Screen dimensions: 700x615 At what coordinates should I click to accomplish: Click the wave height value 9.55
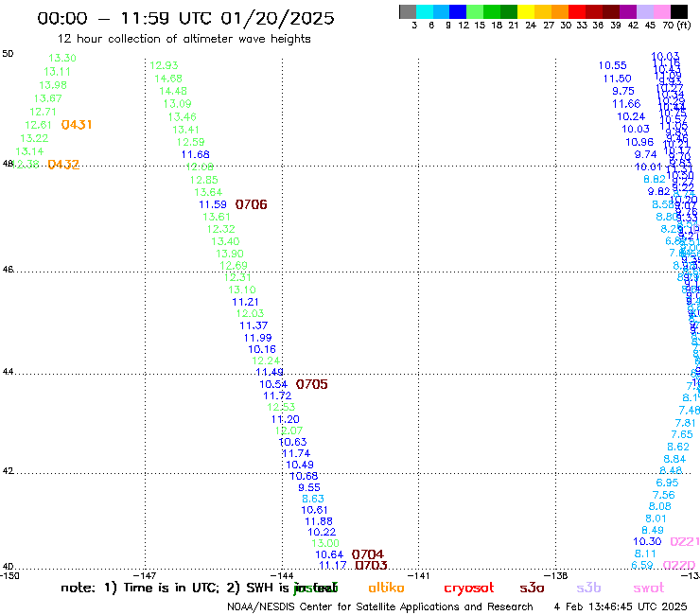coord(309,487)
